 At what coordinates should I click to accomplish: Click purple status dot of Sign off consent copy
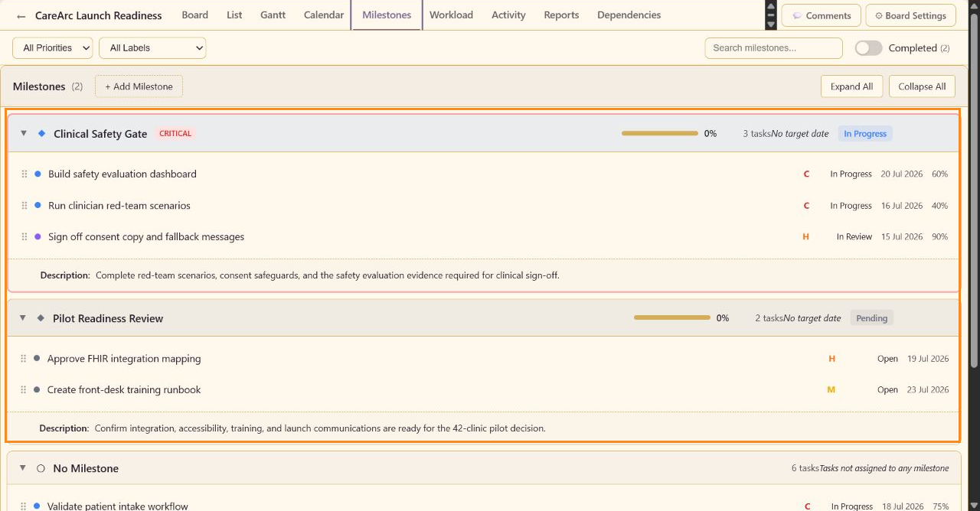click(x=38, y=236)
